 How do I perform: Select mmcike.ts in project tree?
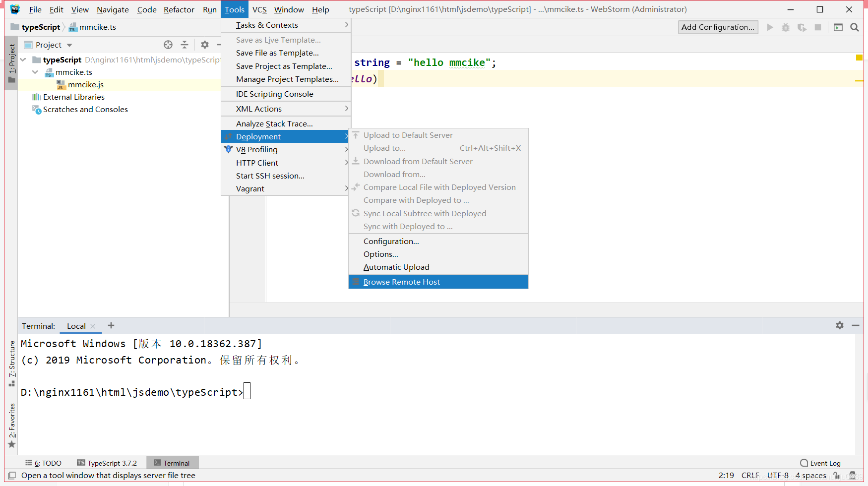click(x=73, y=72)
